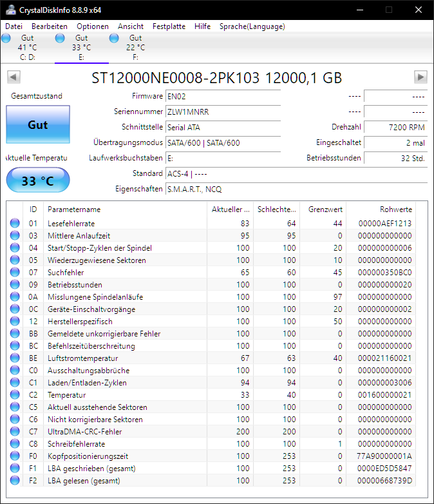The height and width of the screenshot is (504, 434).
Task: Click the Schnittstelle field Serial ATA
Action: tap(223, 127)
